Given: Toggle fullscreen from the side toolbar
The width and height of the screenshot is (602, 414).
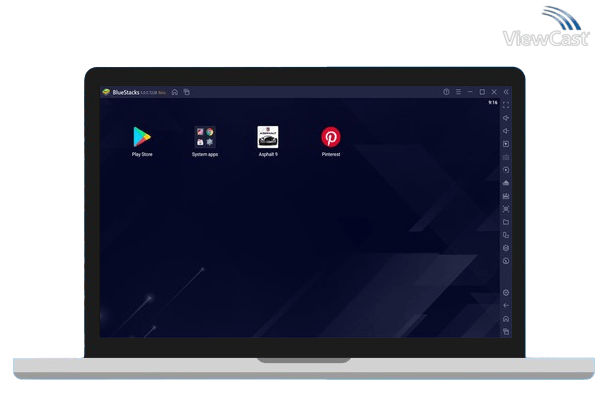Looking at the screenshot, I should pos(506,105).
